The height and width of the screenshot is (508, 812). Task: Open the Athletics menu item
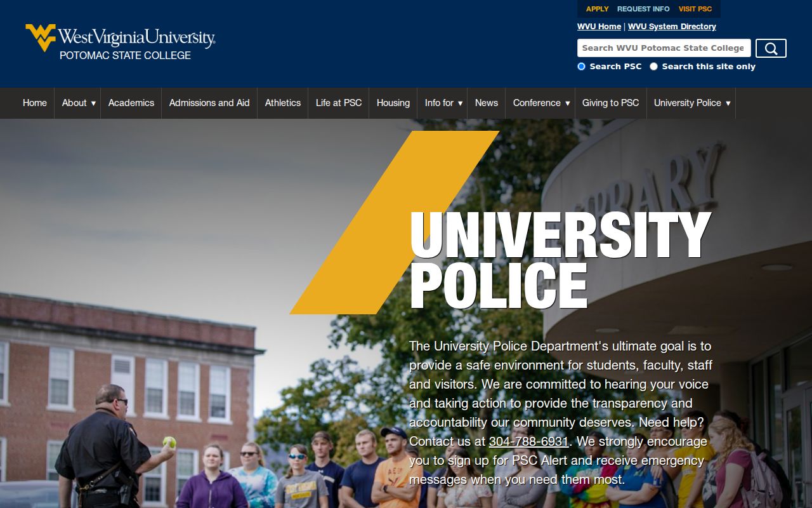283,103
